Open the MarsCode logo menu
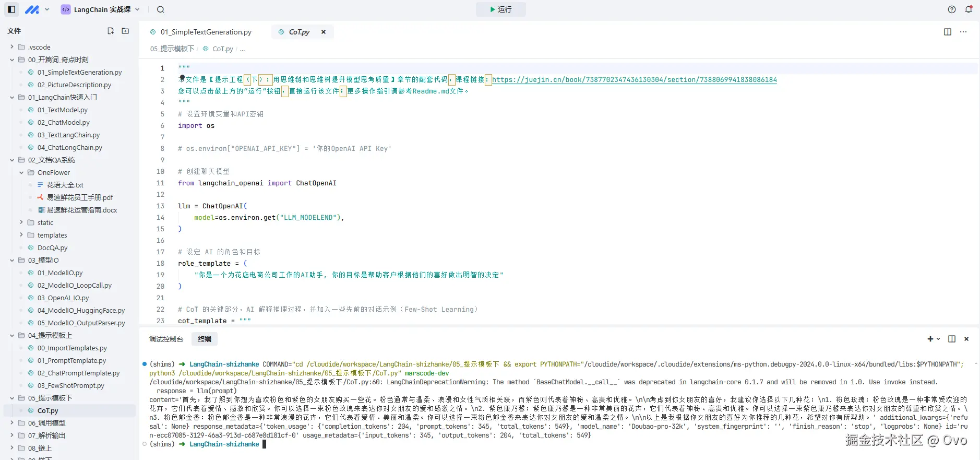The image size is (980, 460). [x=37, y=9]
